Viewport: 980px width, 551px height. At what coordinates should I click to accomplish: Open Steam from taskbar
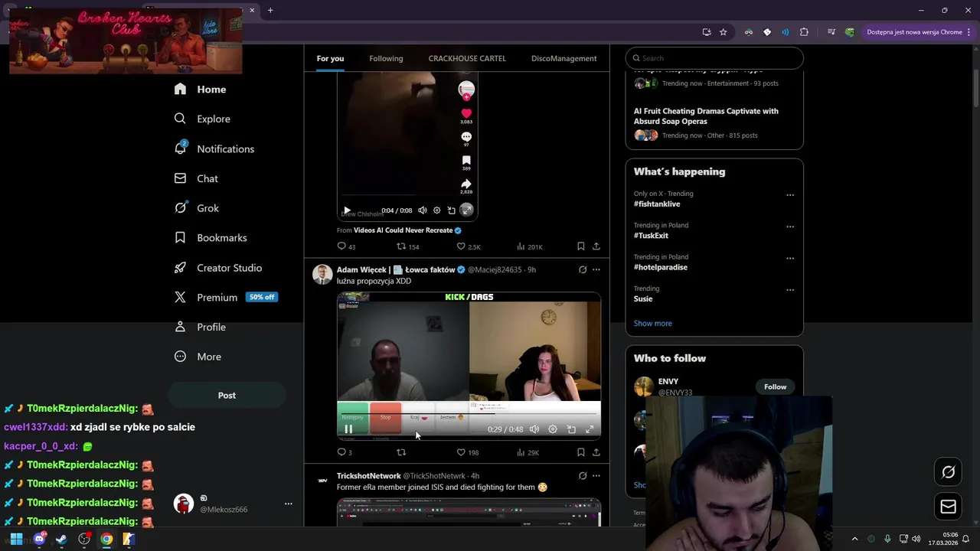61,540
